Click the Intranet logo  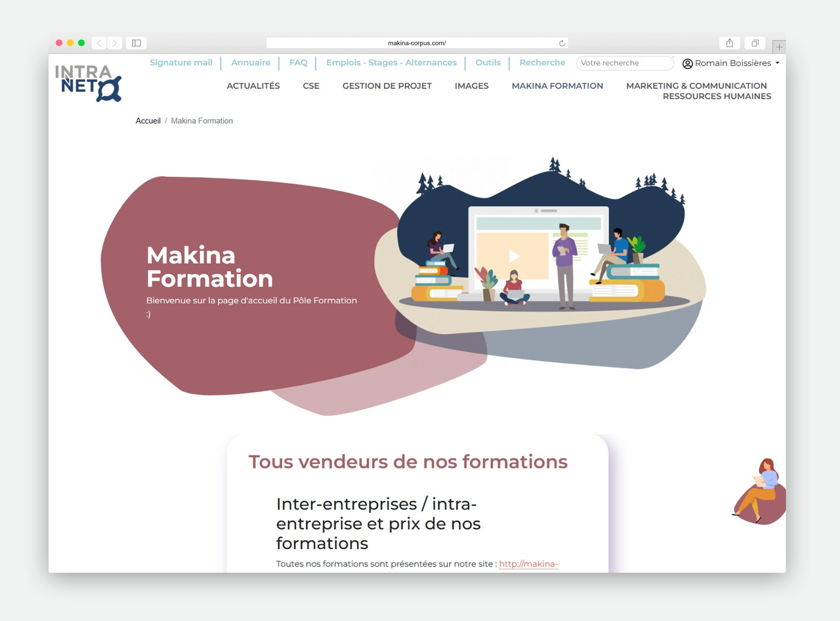pos(88,83)
